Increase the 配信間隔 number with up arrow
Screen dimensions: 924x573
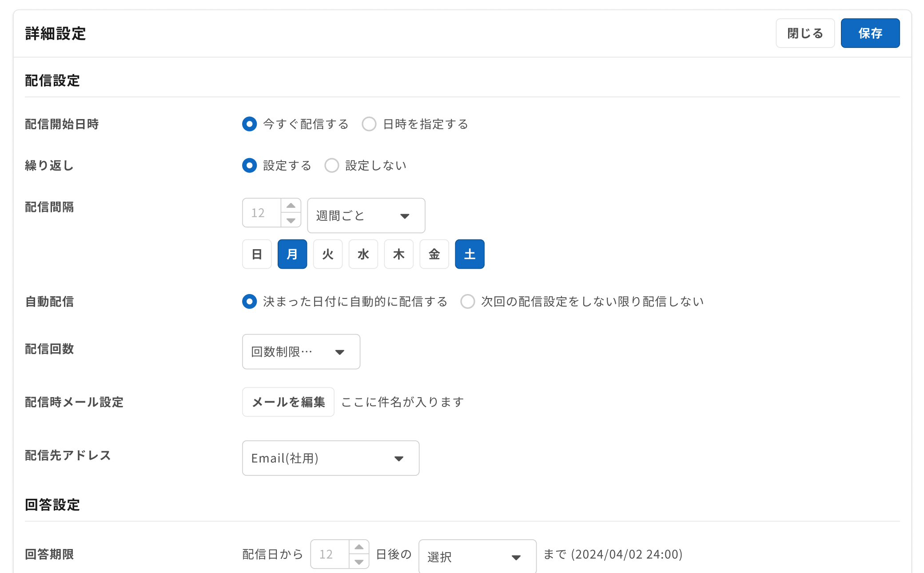(291, 206)
